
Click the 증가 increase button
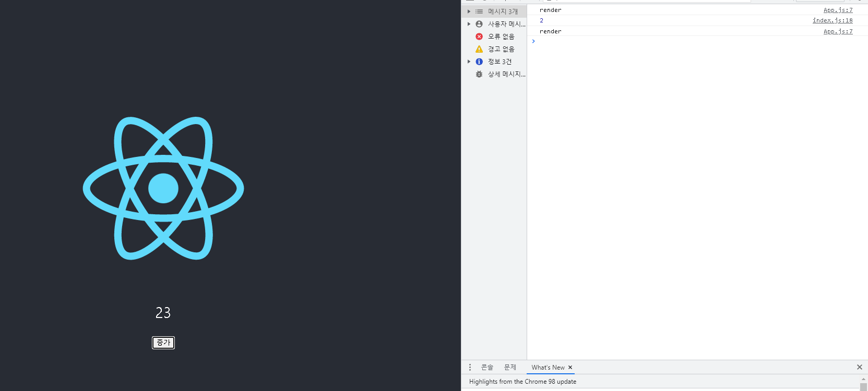coord(163,343)
